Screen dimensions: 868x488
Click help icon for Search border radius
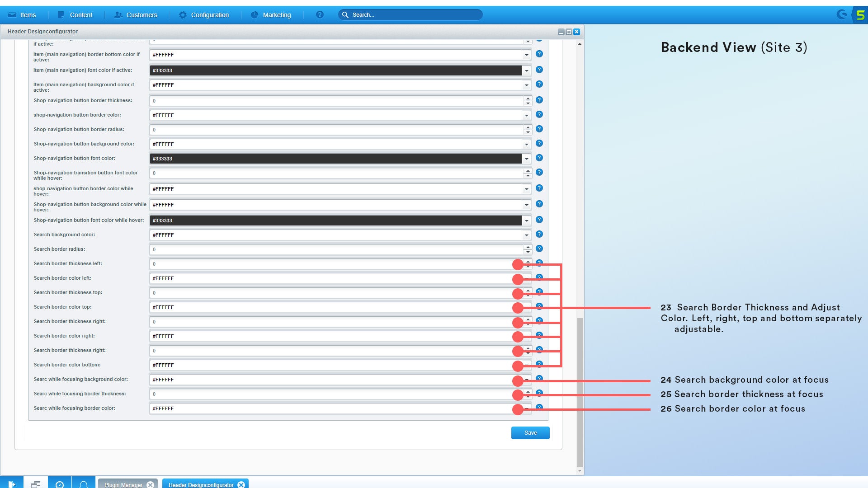(539, 249)
